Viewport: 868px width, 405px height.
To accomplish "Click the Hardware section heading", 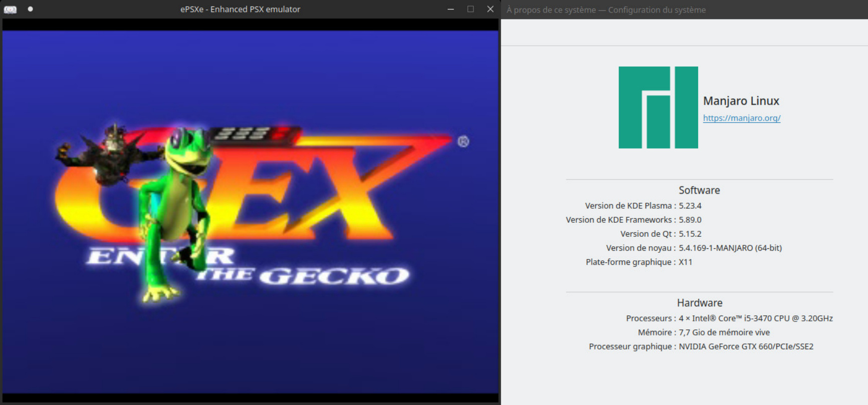I will coord(700,303).
